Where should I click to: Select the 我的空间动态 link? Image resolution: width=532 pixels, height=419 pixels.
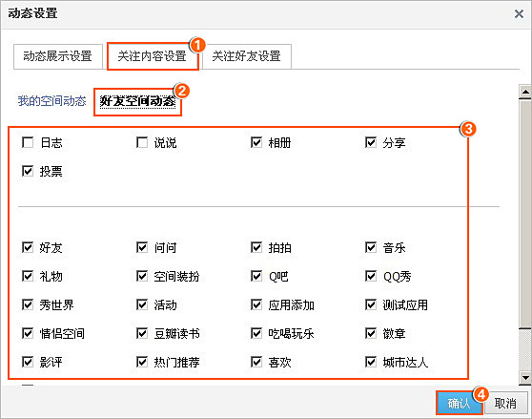[51, 101]
